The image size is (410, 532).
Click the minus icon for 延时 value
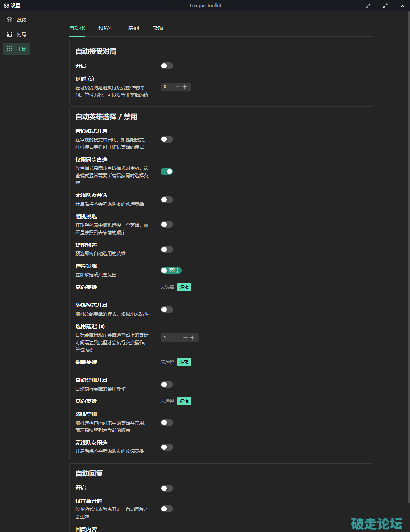(x=177, y=87)
